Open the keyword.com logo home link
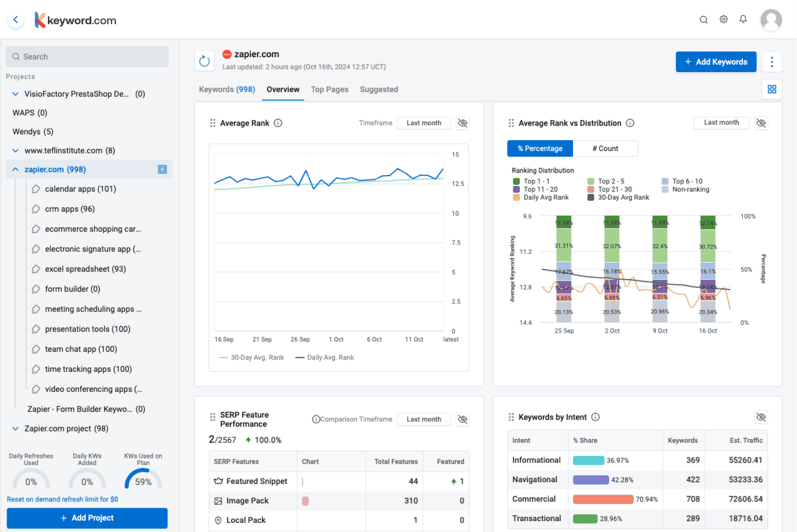 coord(75,20)
